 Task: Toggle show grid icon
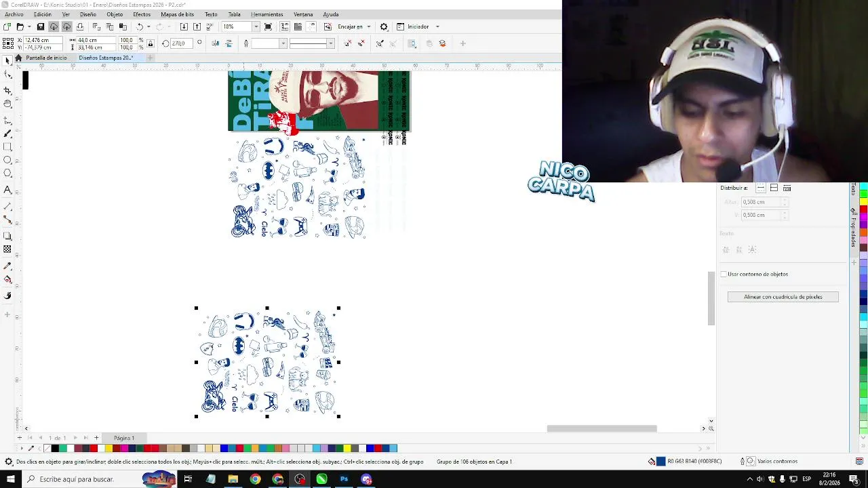coord(298,26)
